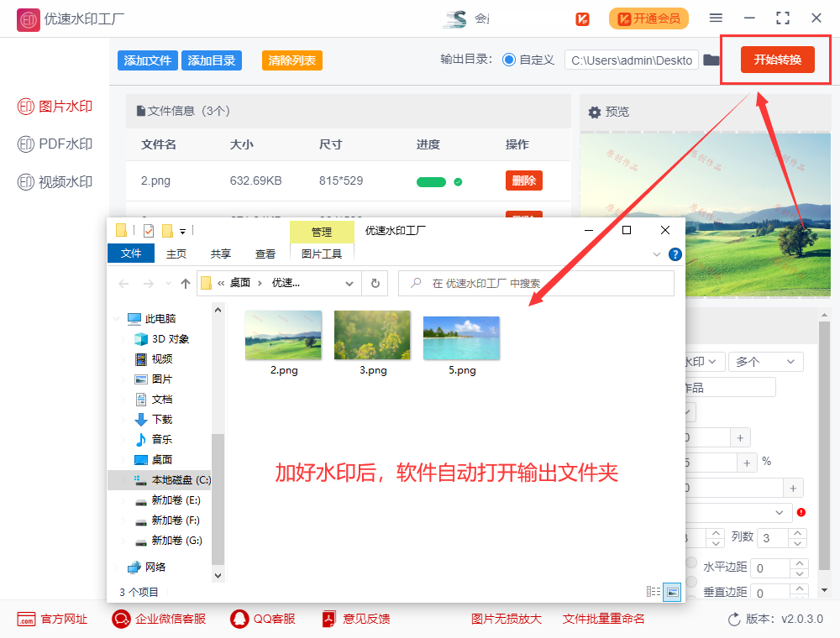This screenshot has height=638, width=840.
Task: Open QQ客服 in footer
Action: 262,620
